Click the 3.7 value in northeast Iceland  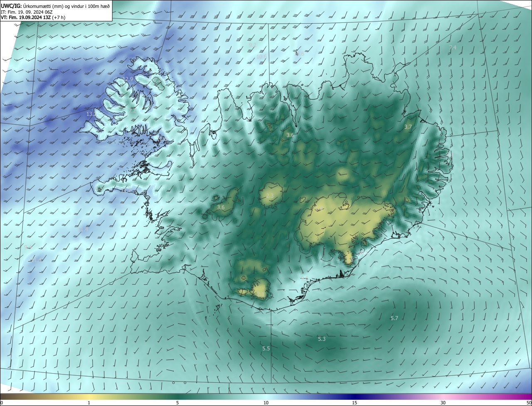408,127
